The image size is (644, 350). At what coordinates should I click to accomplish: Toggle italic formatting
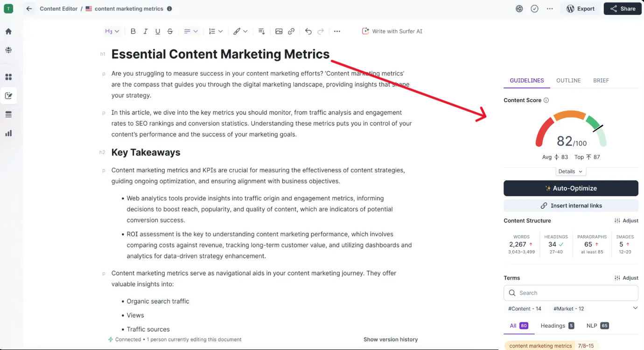pos(145,31)
